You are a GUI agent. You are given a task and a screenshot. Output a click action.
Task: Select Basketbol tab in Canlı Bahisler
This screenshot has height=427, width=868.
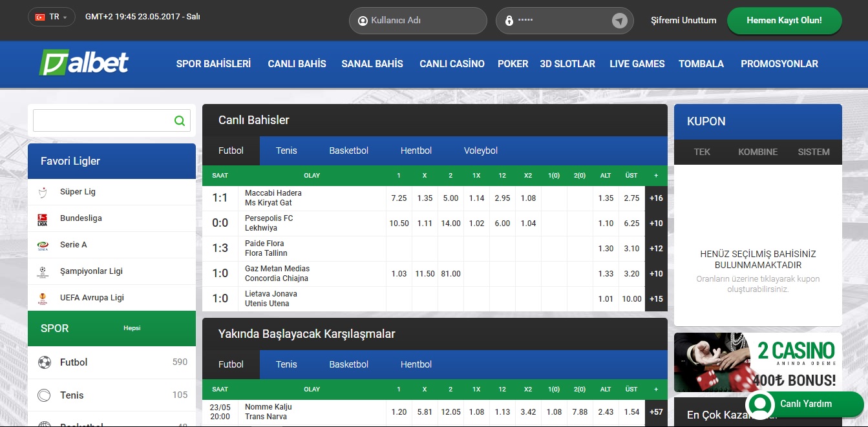click(349, 151)
